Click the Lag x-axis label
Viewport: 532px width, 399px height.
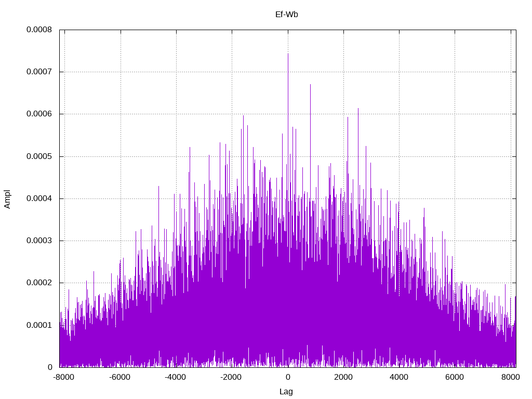(x=286, y=392)
